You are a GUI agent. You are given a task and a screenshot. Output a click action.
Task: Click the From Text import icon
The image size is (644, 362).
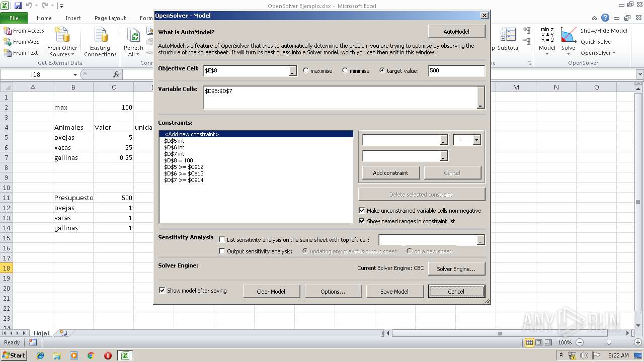[x=8, y=53]
